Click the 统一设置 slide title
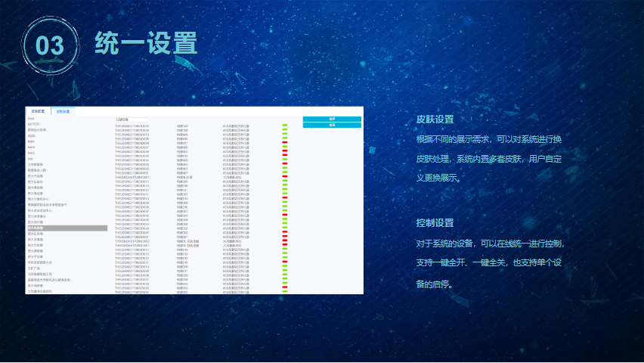Image resolution: width=644 pixels, height=363 pixels. 146,43
